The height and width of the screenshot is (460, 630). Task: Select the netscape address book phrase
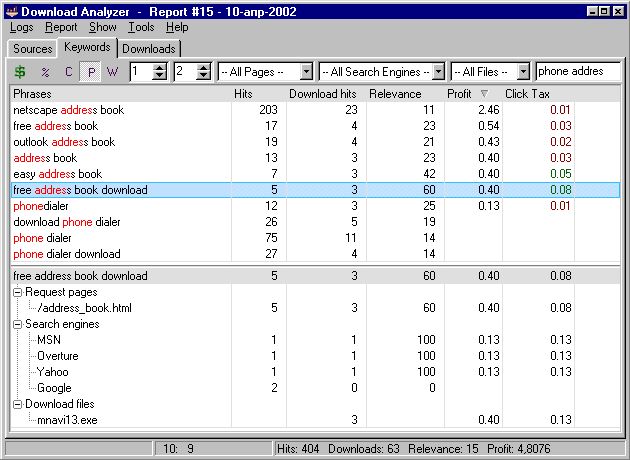[x=68, y=110]
